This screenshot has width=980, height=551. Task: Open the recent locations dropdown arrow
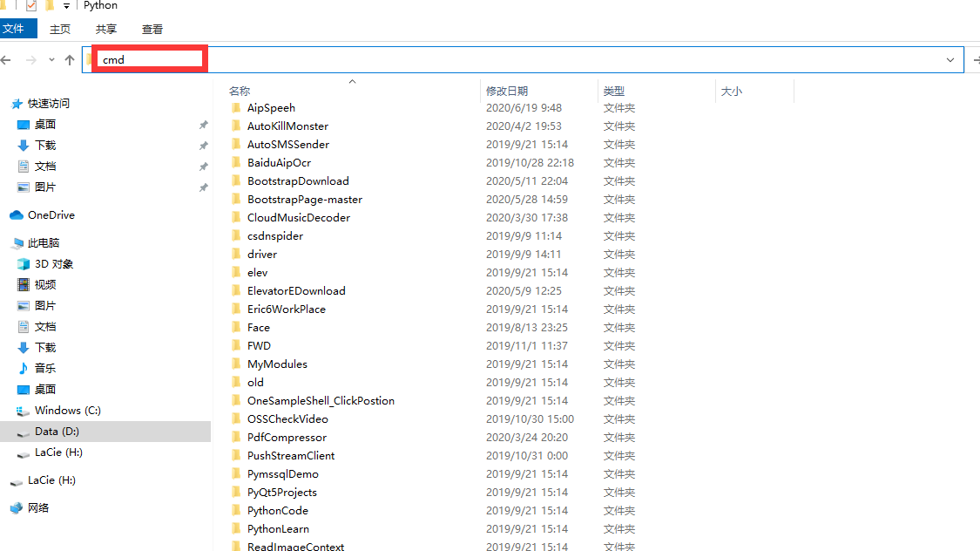point(51,60)
